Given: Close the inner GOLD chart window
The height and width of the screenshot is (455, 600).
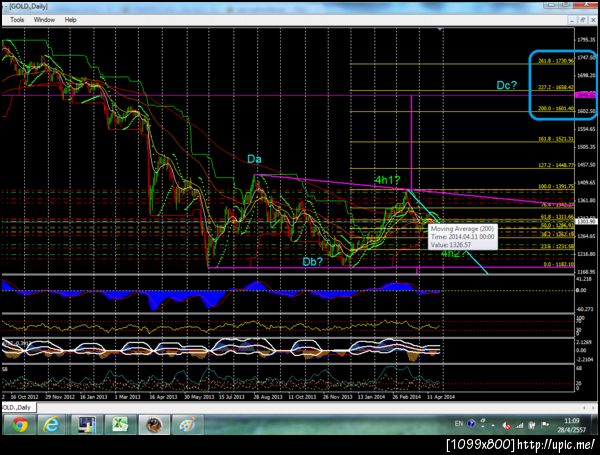Looking at the screenshot, I should 593,20.
